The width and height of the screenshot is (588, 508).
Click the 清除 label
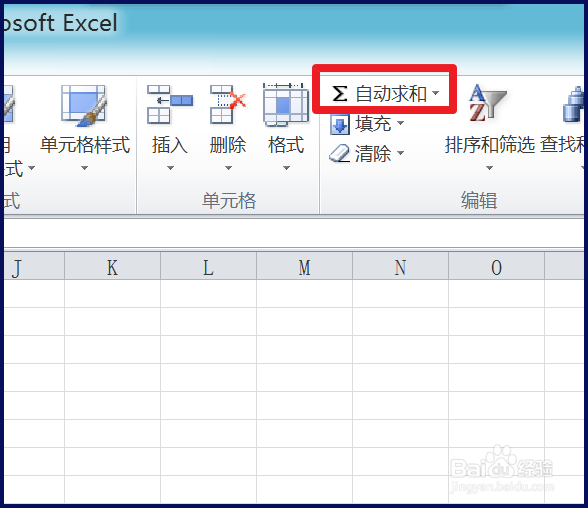pos(373,154)
